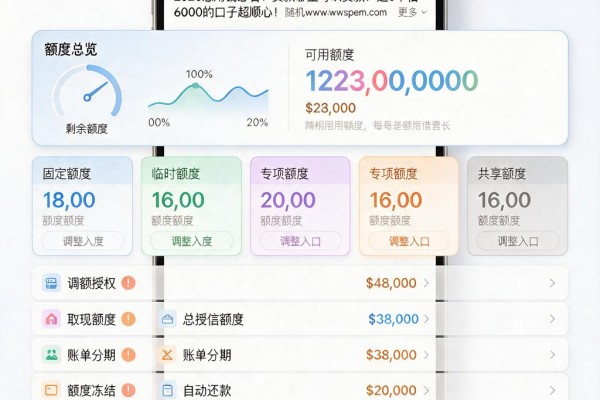Screen dimensions: 600x400
Task: Open the www.wwspem.com link
Action: point(346,12)
